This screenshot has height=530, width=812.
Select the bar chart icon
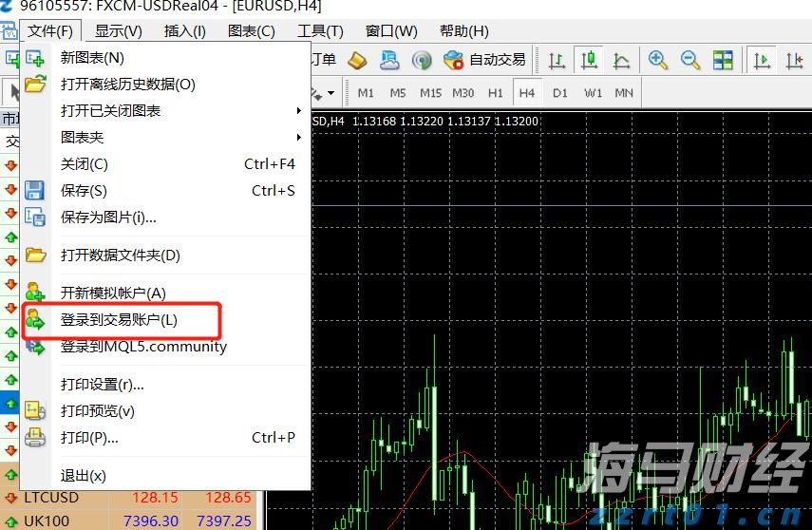tap(557, 60)
